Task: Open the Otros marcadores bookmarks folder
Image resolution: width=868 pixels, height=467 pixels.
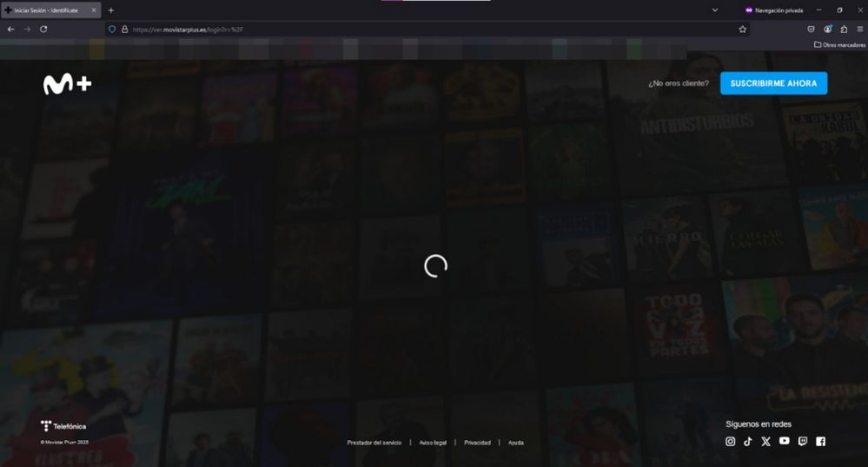Action: [839, 44]
